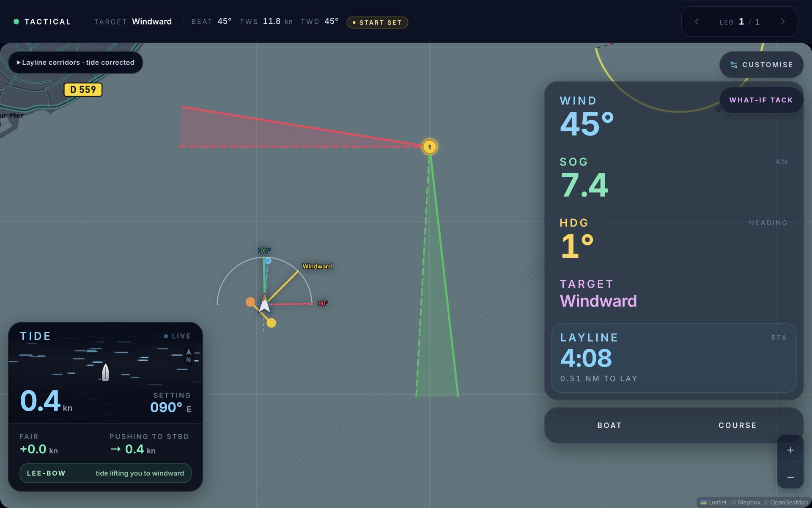Click the north compass indicator in Tide panel

tap(189, 356)
